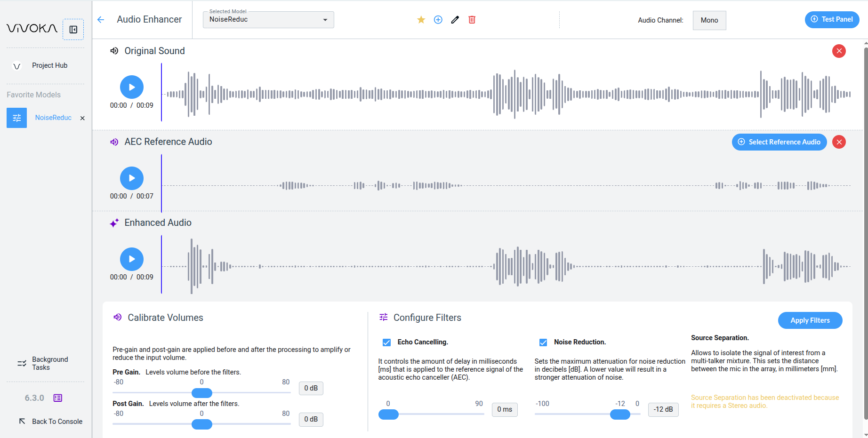Select NoiseReduc in Favorite Models
The height and width of the screenshot is (438, 868).
pyautogui.click(x=53, y=118)
